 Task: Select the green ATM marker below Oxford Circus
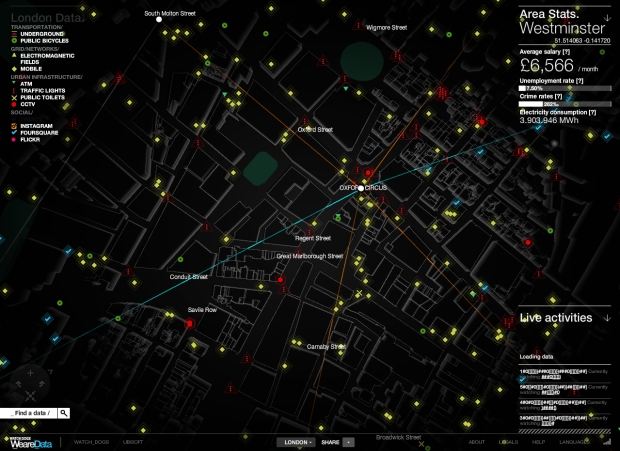point(338,216)
